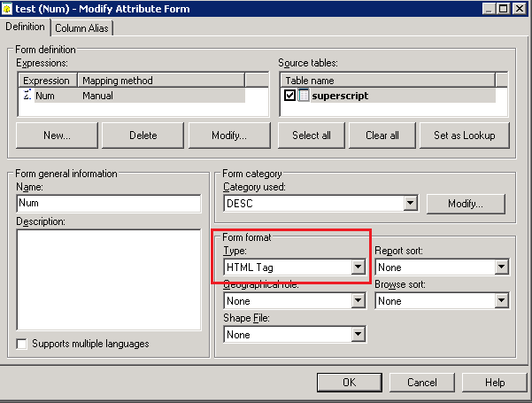The image size is (532, 403).
Task: Click Modify... under Expressions list
Action: pyautogui.click(x=229, y=136)
